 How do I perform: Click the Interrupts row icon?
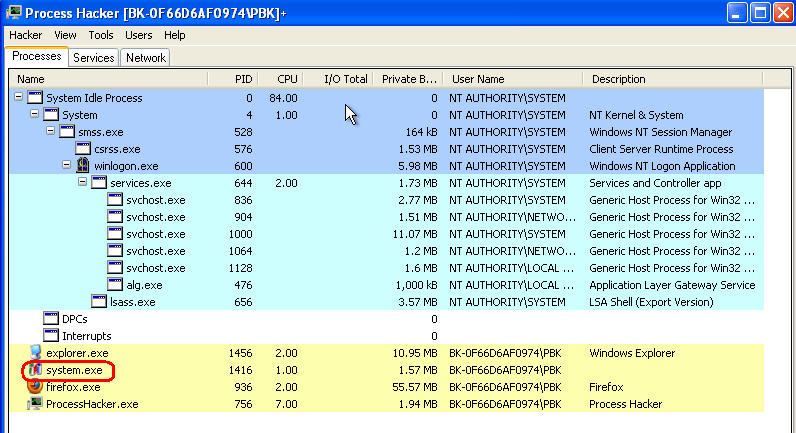pos(51,336)
